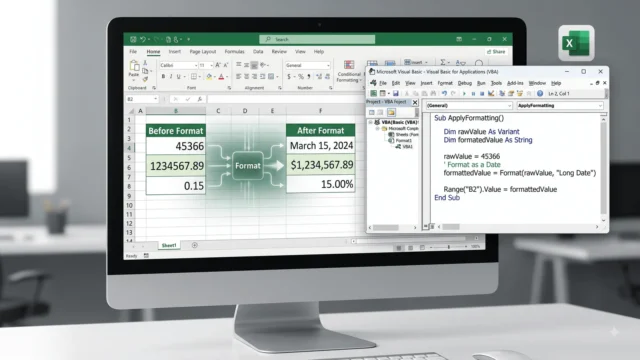Switch to the Formulas ribbon tab
Viewport: 640px width, 360px height.
234,52
